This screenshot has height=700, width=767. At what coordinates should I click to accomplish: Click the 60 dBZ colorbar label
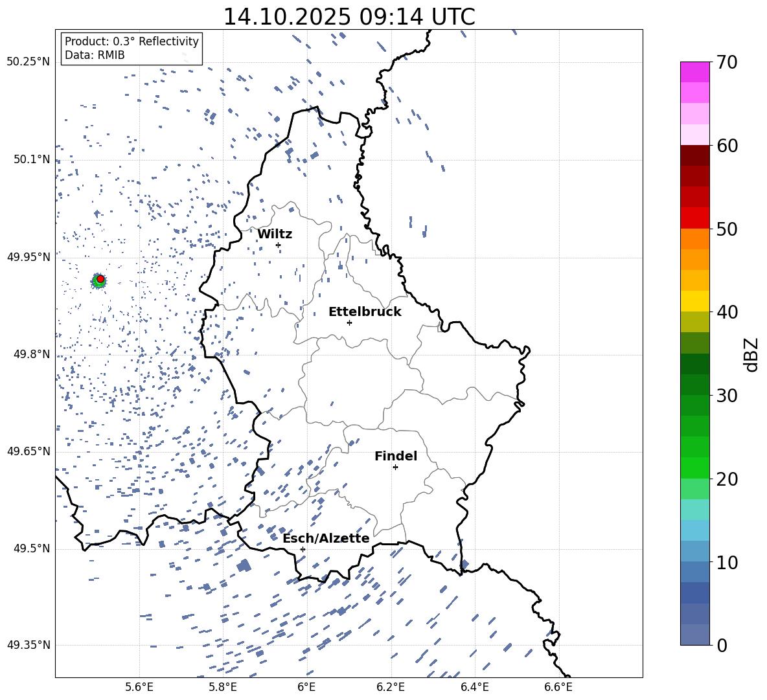(x=726, y=146)
